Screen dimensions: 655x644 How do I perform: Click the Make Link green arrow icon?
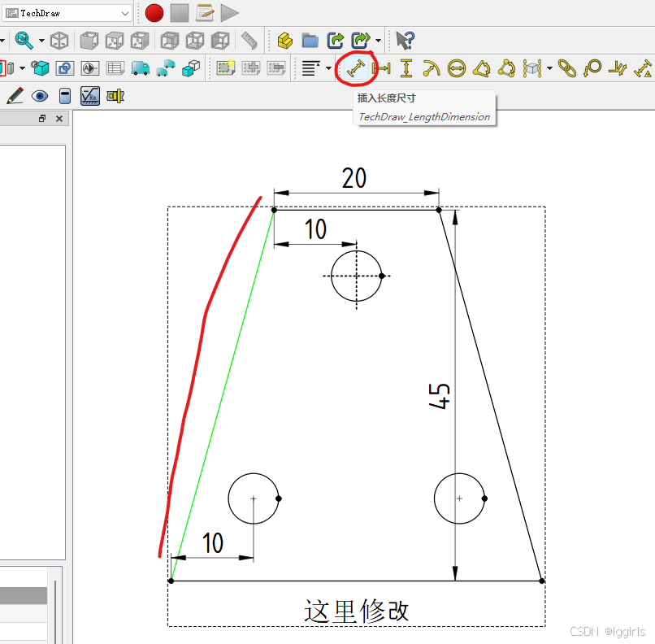(x=336, y=41)
